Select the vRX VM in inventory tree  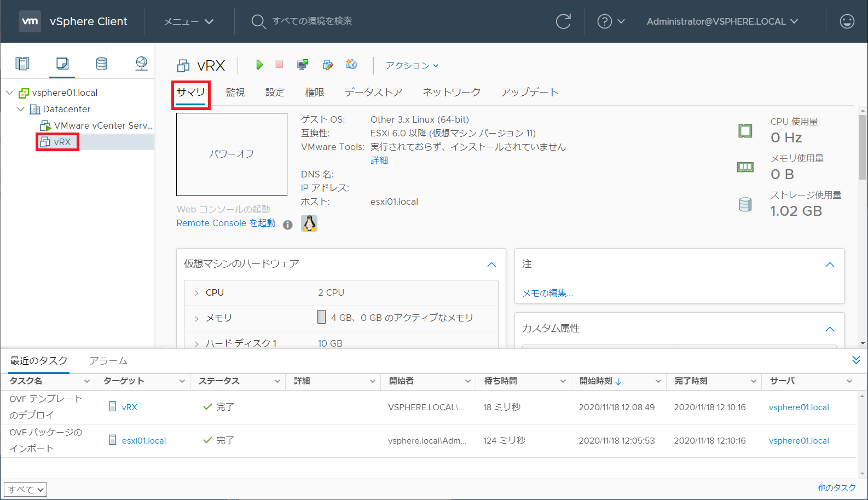click(x=56, y=142)
